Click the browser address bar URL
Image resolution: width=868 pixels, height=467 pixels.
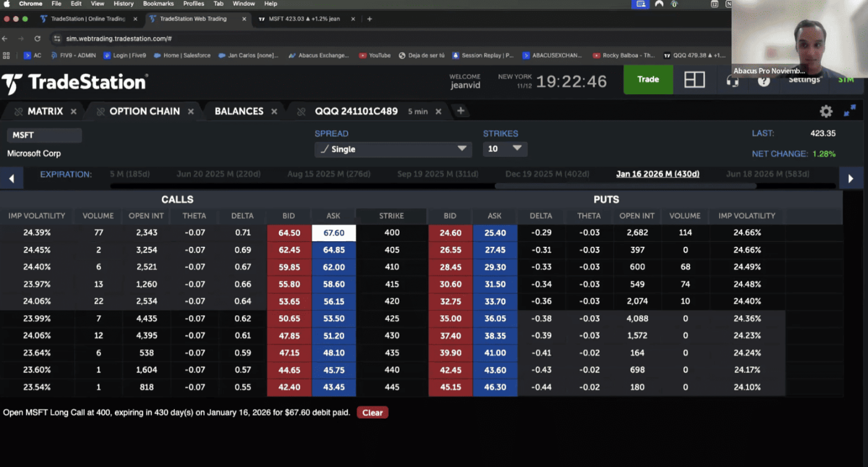tap(119, 38)
